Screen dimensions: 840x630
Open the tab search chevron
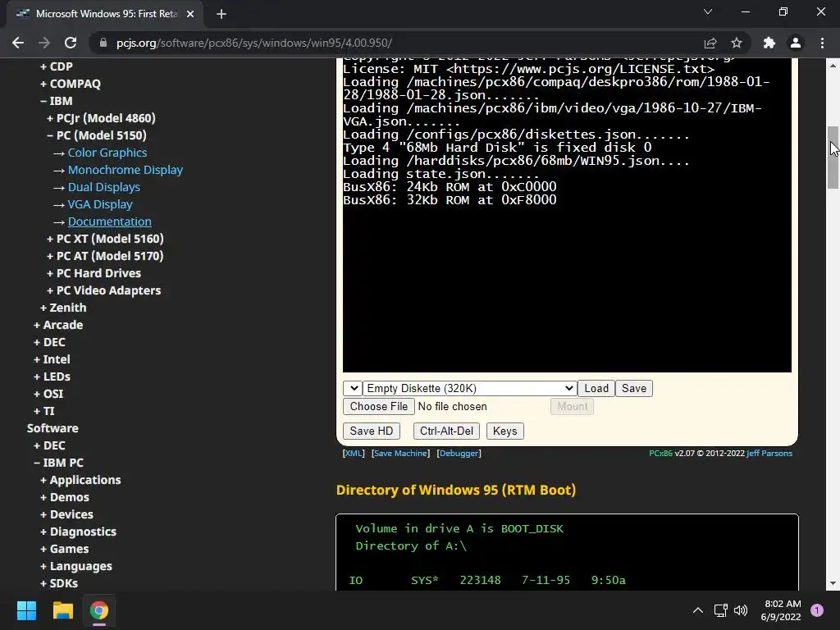click(708, 11)
